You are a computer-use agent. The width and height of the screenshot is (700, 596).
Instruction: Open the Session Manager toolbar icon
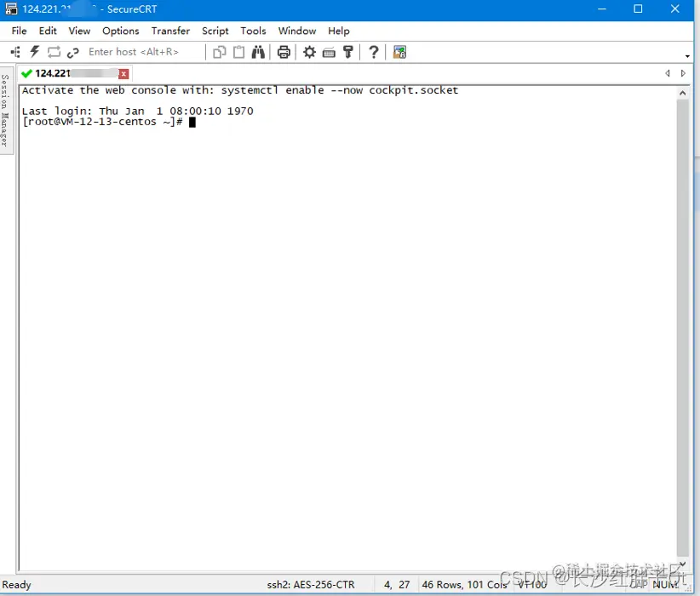point(15,52)
